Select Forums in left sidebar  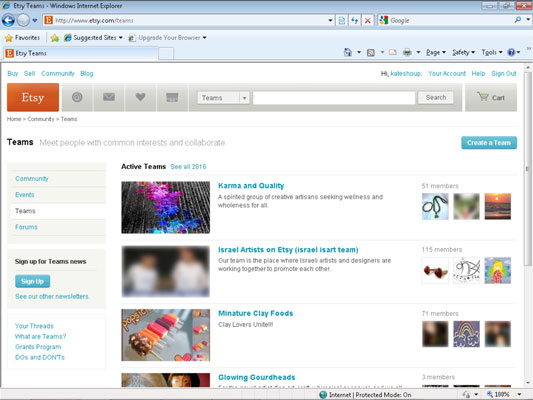click(x=26, y=227)
